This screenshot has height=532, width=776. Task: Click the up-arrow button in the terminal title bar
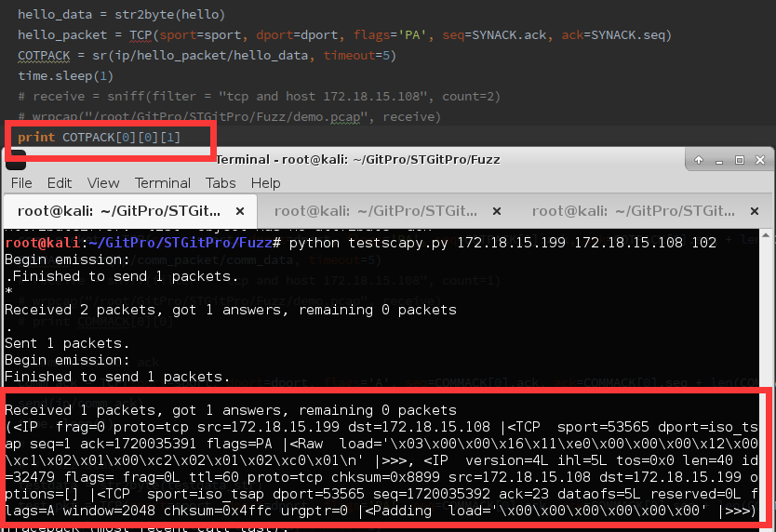click(697, 160)
